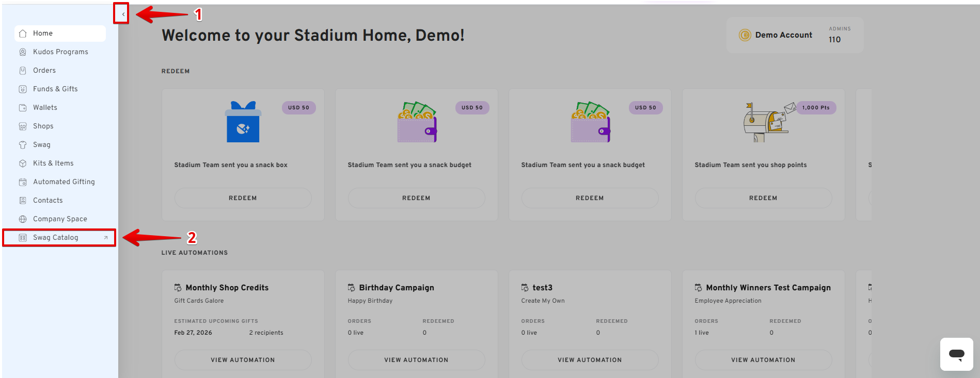Click the Wallets icon in sidebar
Viewport: 980px width, 378px height.
23,108
